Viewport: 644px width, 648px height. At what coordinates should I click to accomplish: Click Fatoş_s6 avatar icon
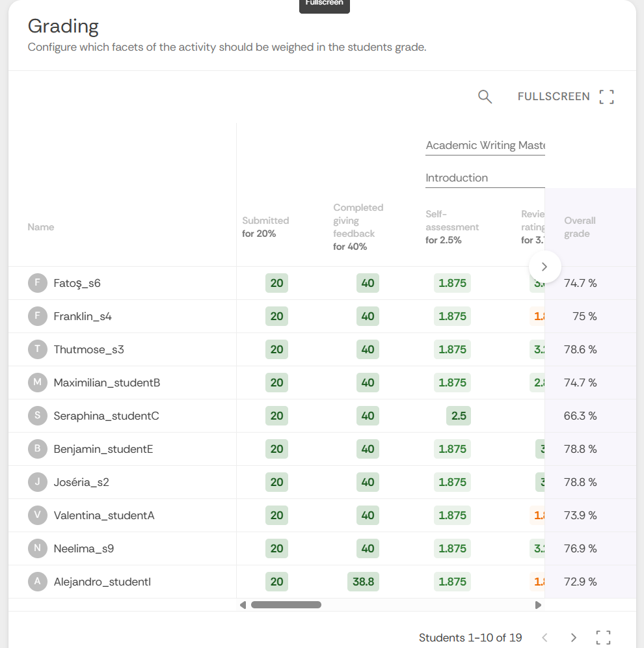pyautogui.click(x=38, y=283)
